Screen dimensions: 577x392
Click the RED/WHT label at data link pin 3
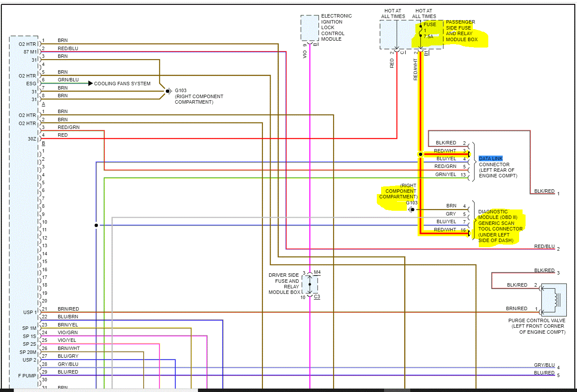click(445, 151)
